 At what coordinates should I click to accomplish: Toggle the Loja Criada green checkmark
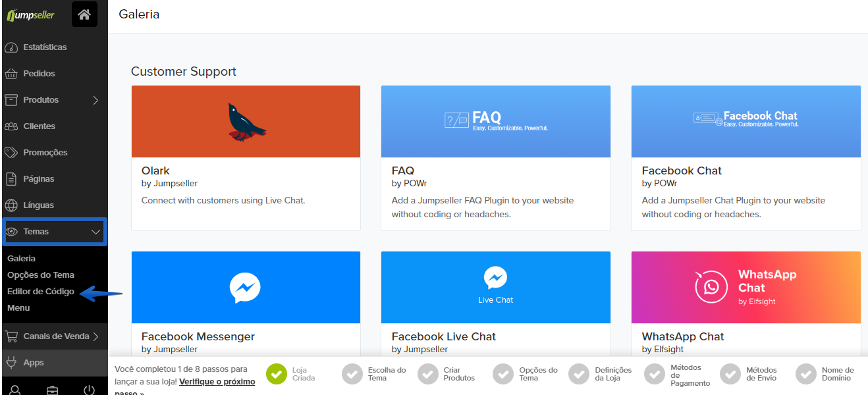(x=277, y=374)
